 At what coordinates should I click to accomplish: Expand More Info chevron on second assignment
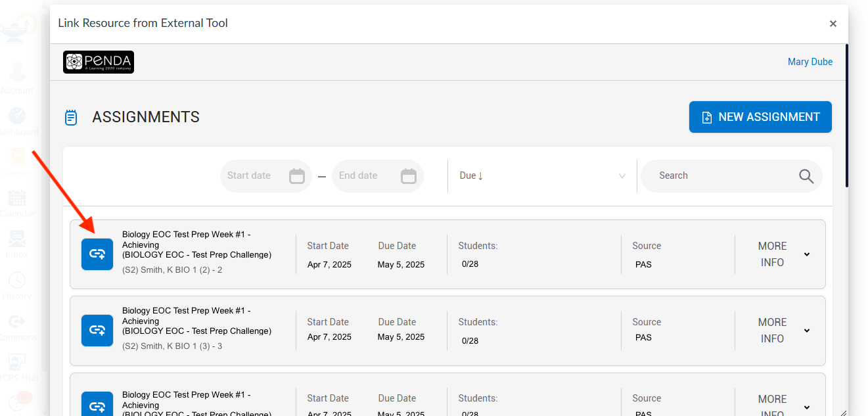coord(807,331)
